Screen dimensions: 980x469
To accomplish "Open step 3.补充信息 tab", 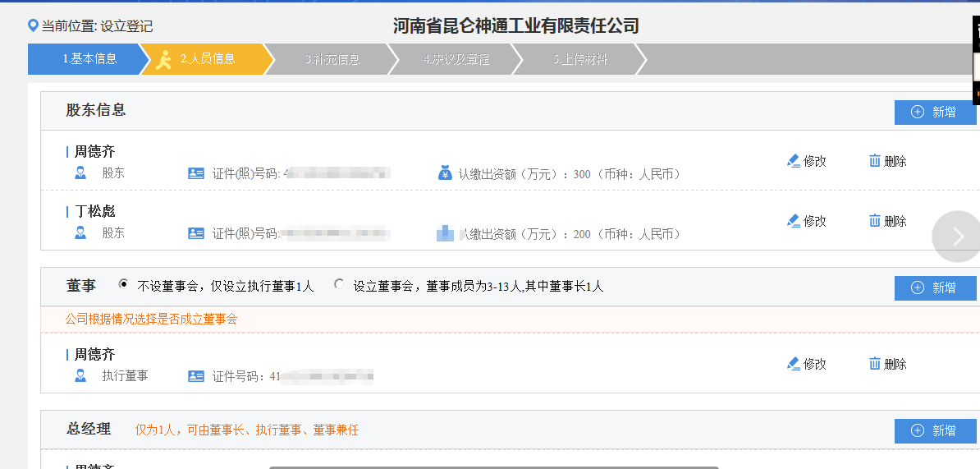I will 332,59.
